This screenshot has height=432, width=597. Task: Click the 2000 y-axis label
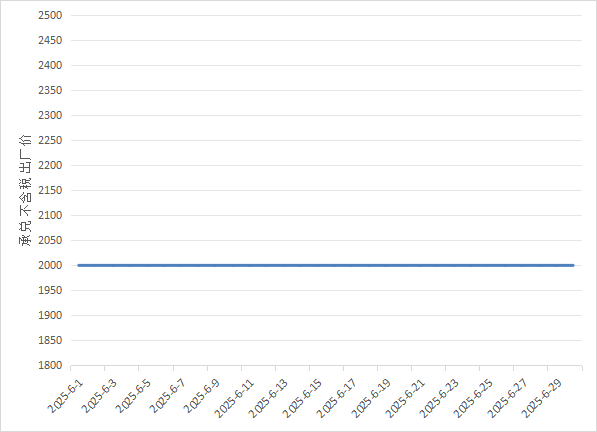(x=50, y=265)
